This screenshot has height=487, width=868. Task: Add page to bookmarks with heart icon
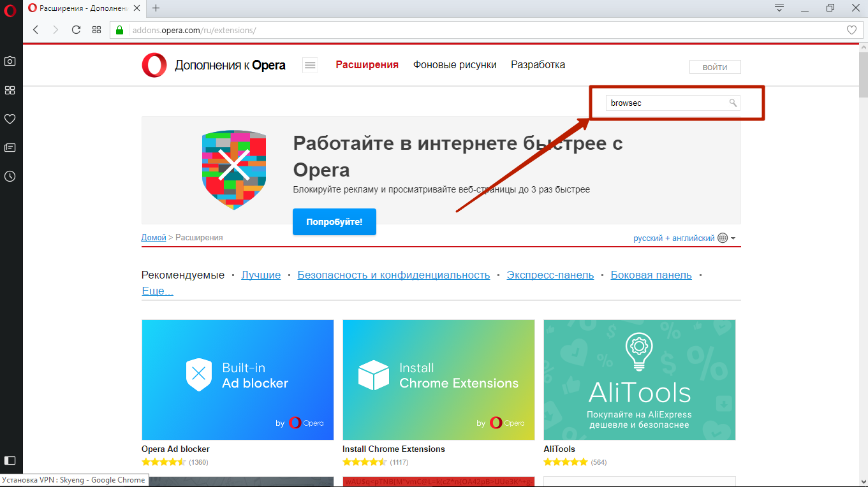pos(851,30)
